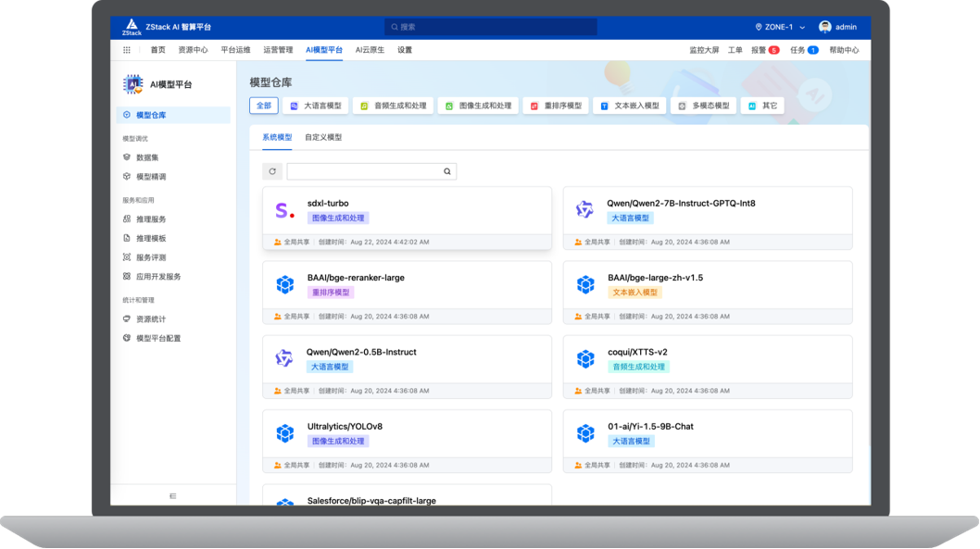Screen dimensions: 980x549
Task: Open the 任务 tasks link
Action: point(804,50)
